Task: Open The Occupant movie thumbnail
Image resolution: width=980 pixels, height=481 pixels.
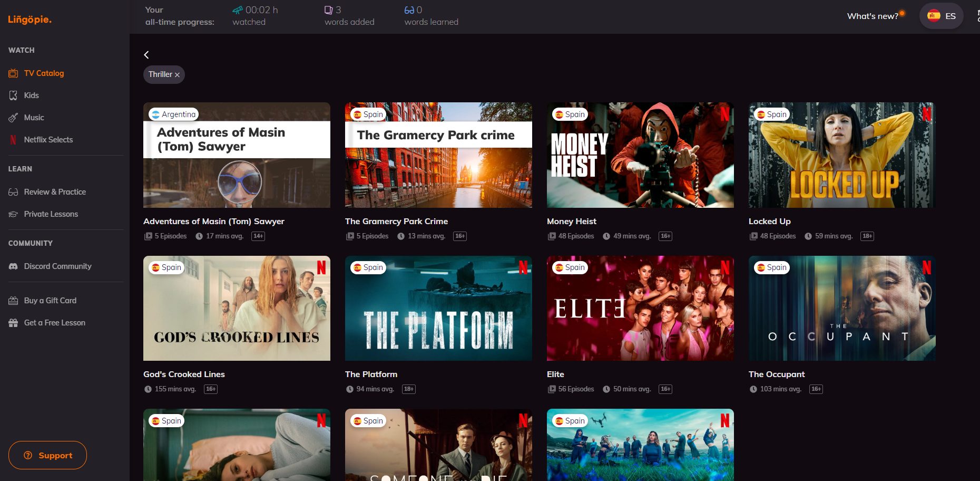Action: tap(842, 309)
